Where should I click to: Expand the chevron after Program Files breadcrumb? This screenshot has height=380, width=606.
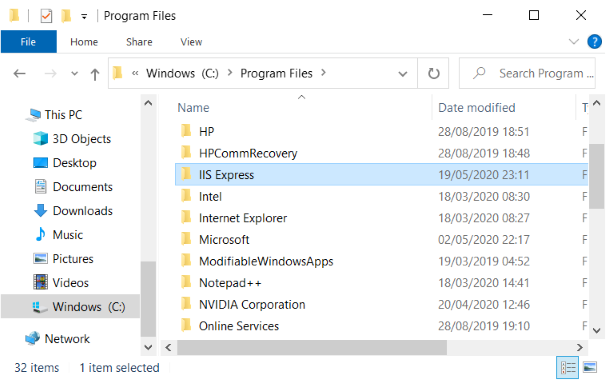323,73
